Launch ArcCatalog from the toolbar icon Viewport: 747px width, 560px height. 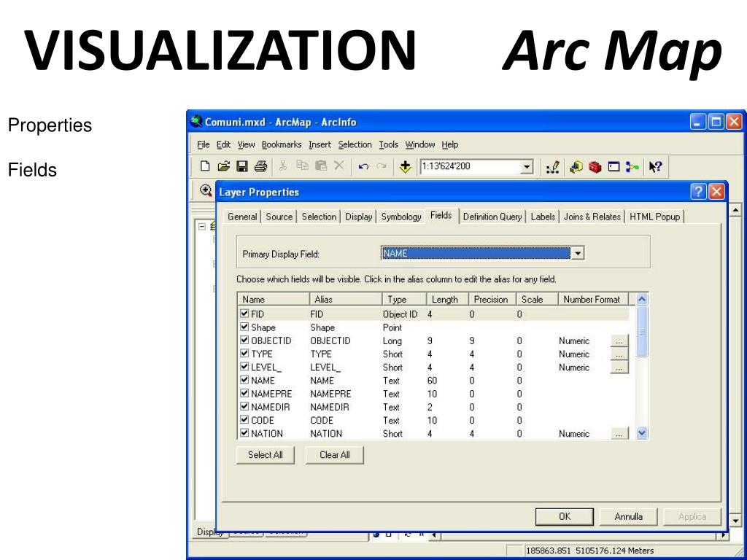pyautogui.click(x=576, y=167)
